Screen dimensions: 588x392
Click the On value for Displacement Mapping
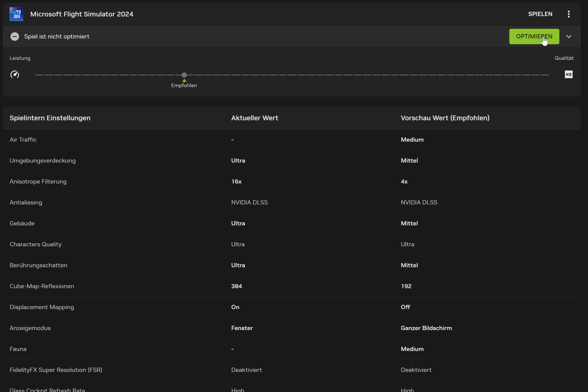(x=235, y=307)
